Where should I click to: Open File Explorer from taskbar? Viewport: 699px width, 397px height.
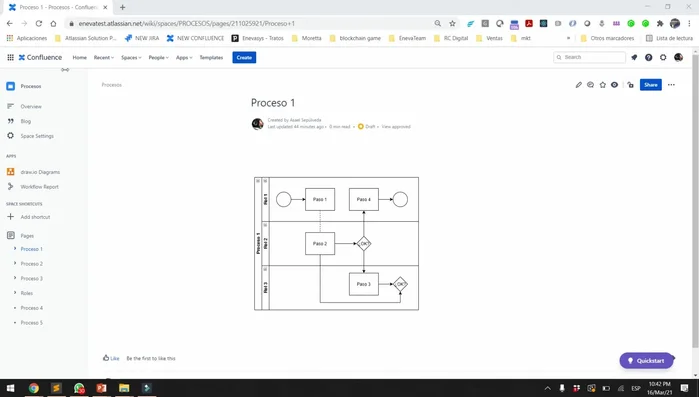(x=124, y=388)
